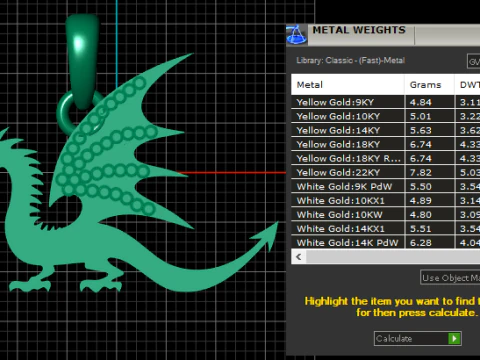This screenshot has height=360, width=480.
Task: Click the 5.63 grams value
Action: pyautogui.click(x=421, y=130)
